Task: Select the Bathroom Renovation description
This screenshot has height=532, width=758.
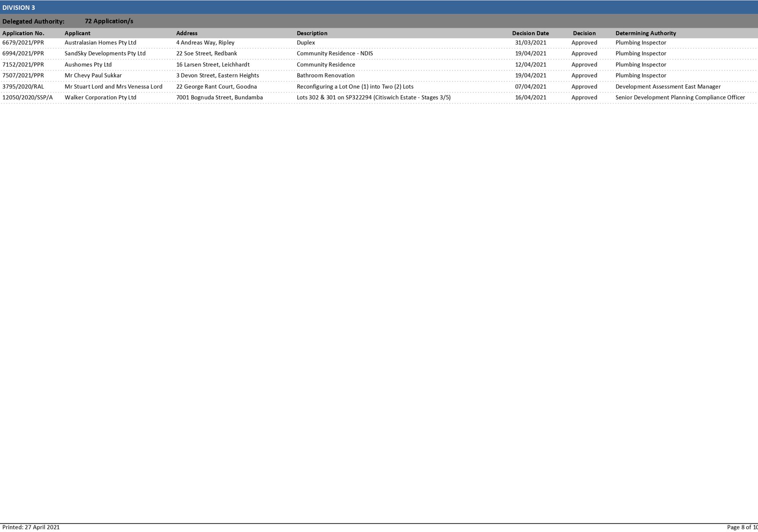Action: point(326,75)
